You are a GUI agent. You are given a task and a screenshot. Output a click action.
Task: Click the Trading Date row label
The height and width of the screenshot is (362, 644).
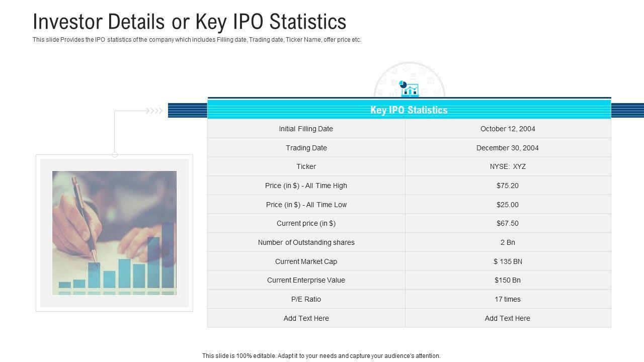(306, 148)
